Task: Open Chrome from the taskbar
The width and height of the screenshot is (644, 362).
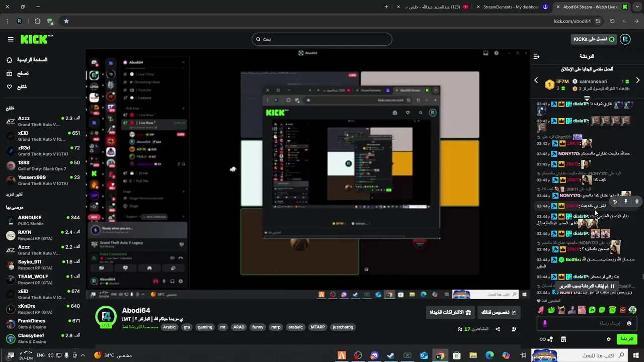Action: pyautogui.click(x=440, y=355)
